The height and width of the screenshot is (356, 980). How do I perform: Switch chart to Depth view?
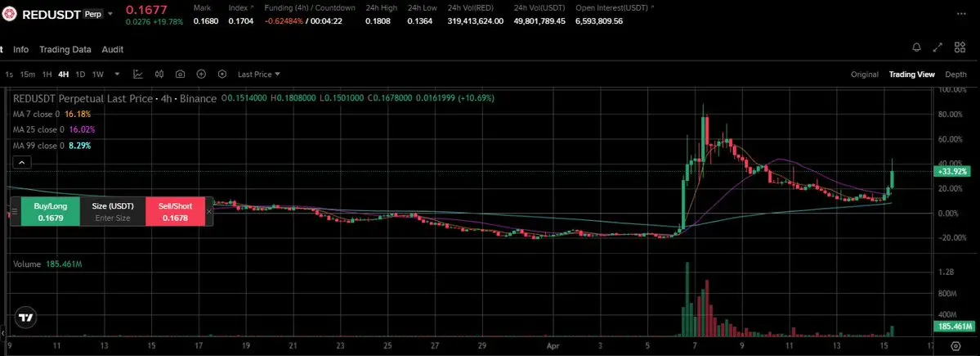955,74
